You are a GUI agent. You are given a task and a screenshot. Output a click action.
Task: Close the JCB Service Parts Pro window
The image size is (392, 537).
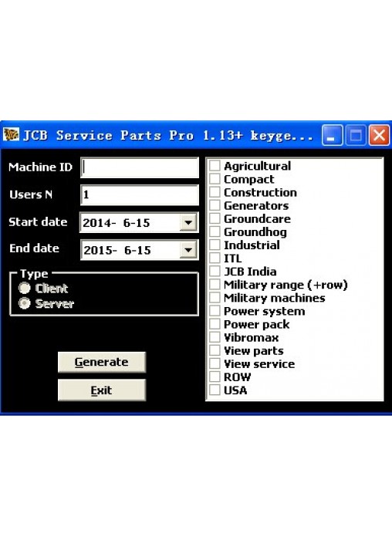point(379,135)
